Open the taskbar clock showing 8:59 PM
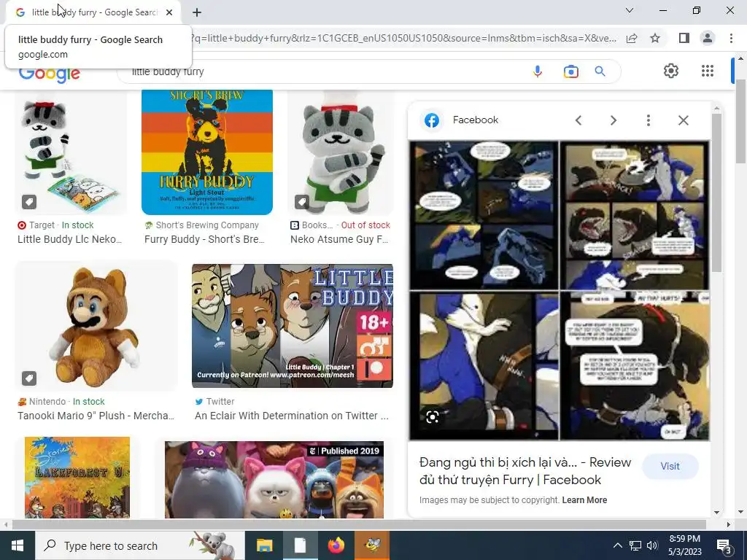The height and width of the screenshot is (560, 747). (x=685, y=545)
